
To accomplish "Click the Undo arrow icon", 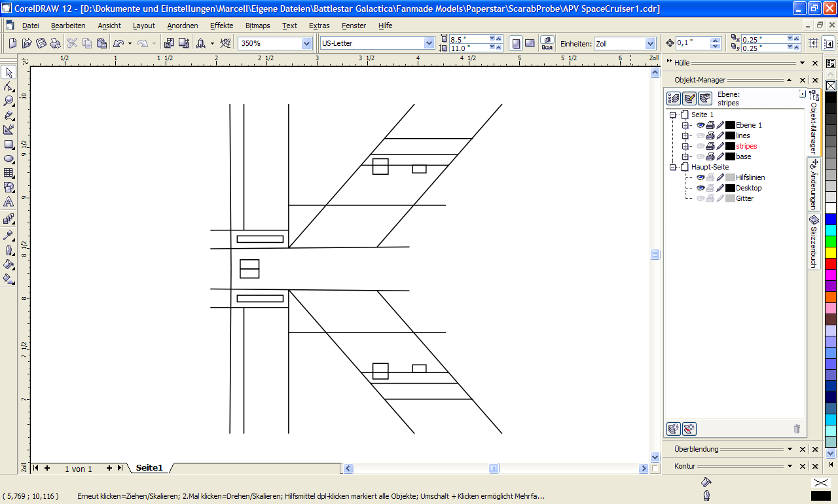I will tap(118, 43).
